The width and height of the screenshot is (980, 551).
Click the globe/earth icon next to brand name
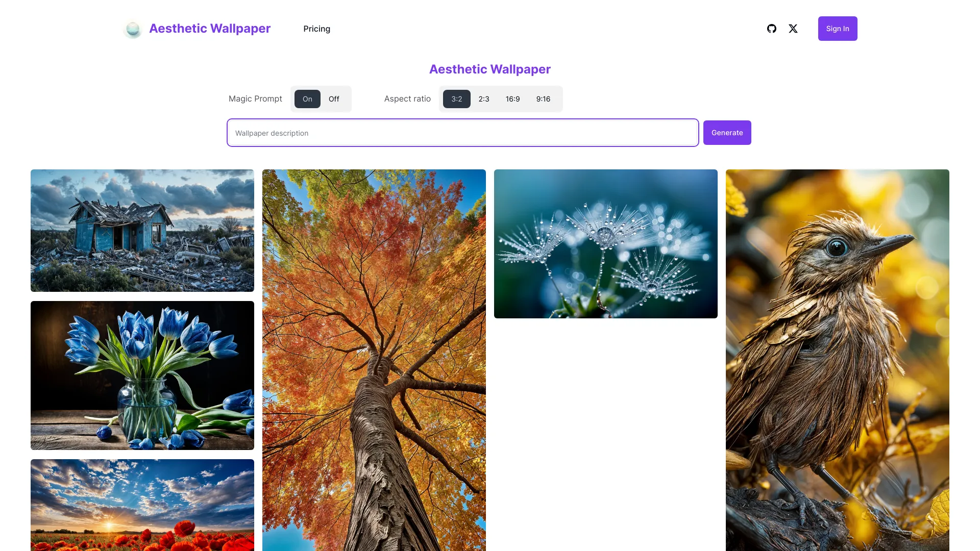(x=133, y=28)
